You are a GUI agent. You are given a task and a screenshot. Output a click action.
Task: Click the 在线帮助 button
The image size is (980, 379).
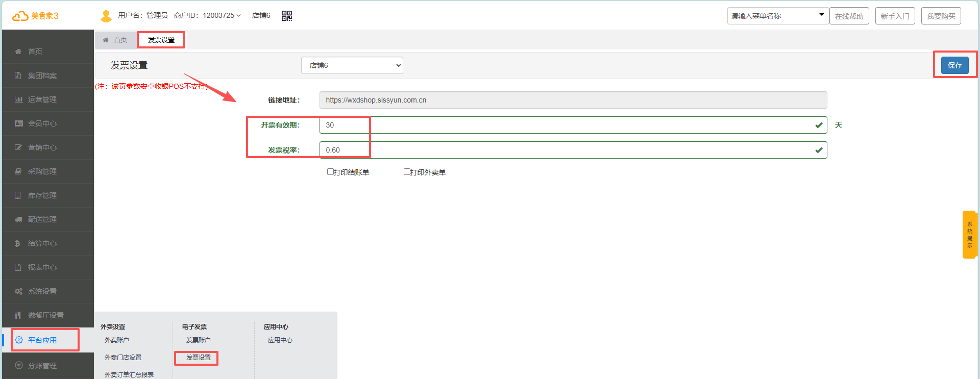click(x=849, y=16)
